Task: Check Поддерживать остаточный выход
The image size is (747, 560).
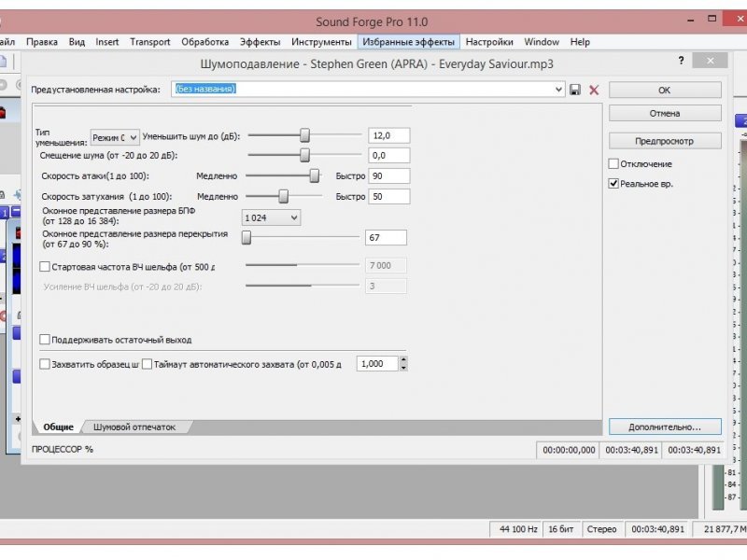Action: [44, 340]
